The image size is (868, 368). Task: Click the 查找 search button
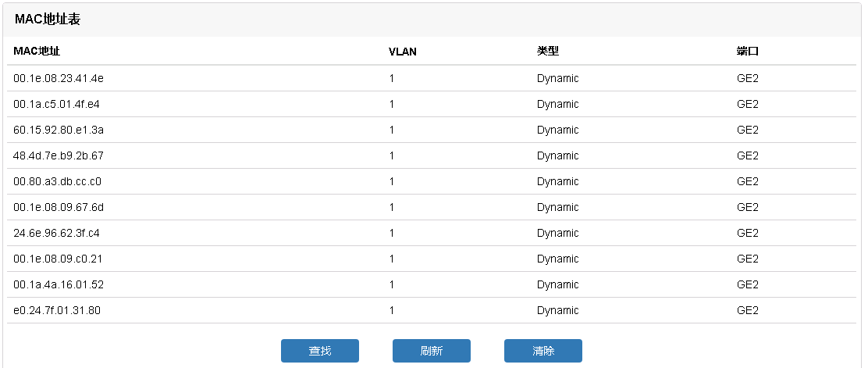coord(320,351)
